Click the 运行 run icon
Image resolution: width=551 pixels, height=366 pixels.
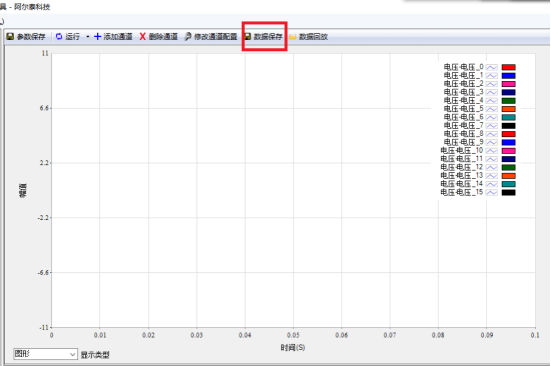(59, 37)
